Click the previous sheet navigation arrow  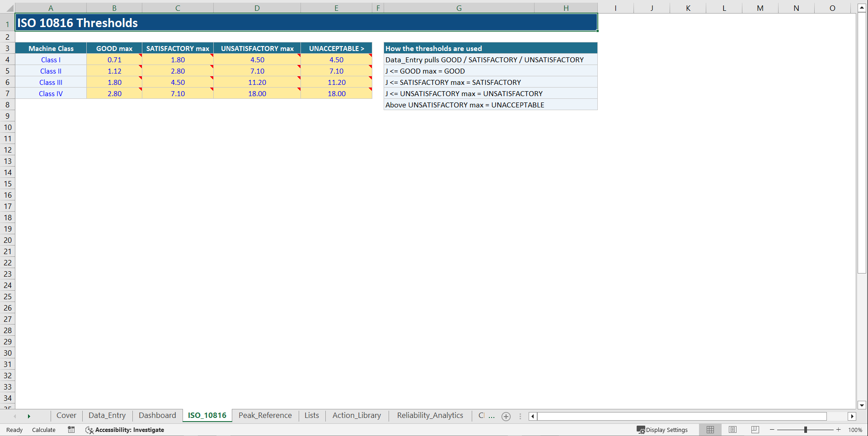(14, 416)
